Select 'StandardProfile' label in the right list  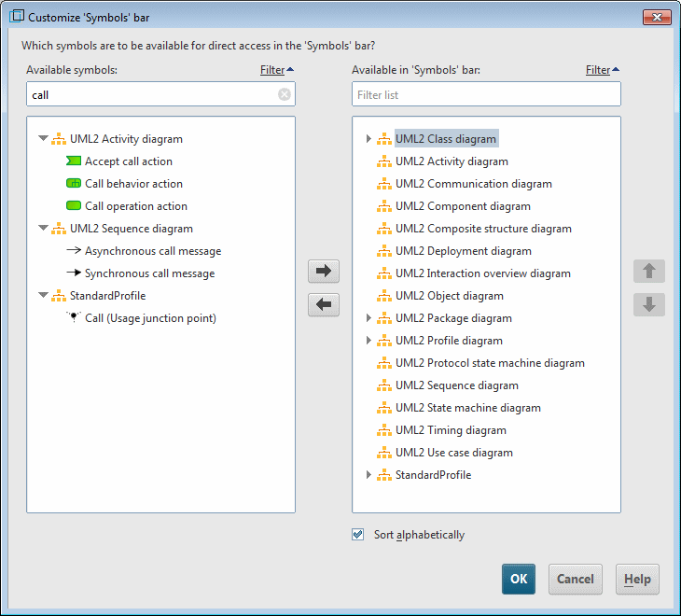click(x=433, y=475)
